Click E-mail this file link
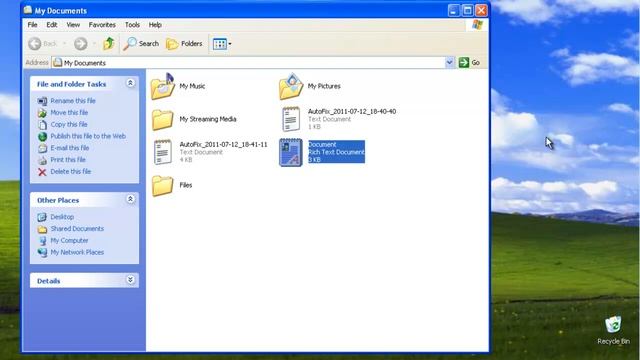The height and width of the screenshot is (360, 640). click(69, 148)
